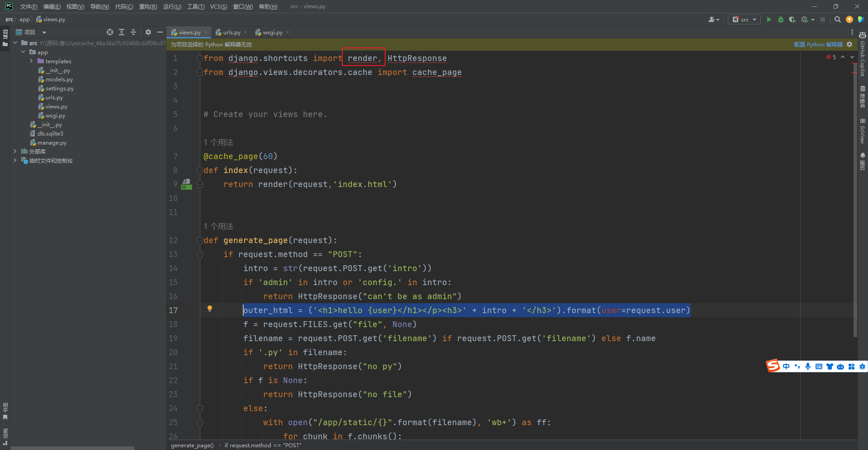Open the profiler dropdown arrow
868x450 pixels.
click(x=813, y=19)
